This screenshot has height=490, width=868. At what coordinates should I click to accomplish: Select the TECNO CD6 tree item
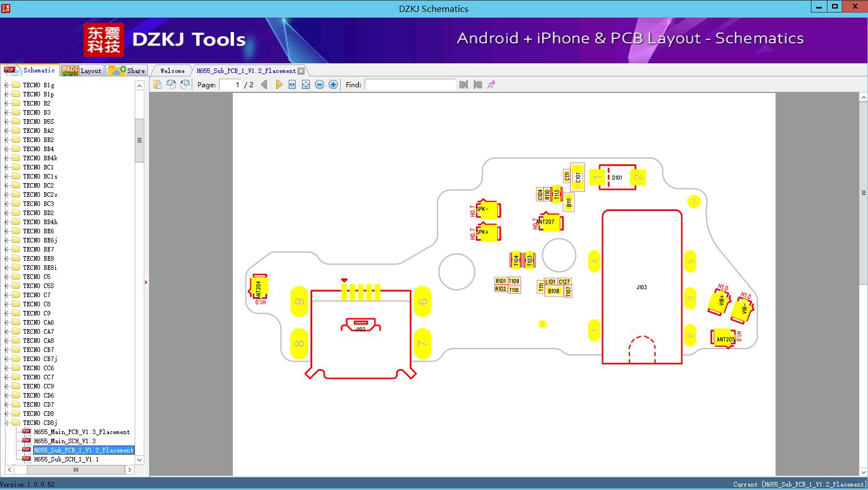click(38, 395)
